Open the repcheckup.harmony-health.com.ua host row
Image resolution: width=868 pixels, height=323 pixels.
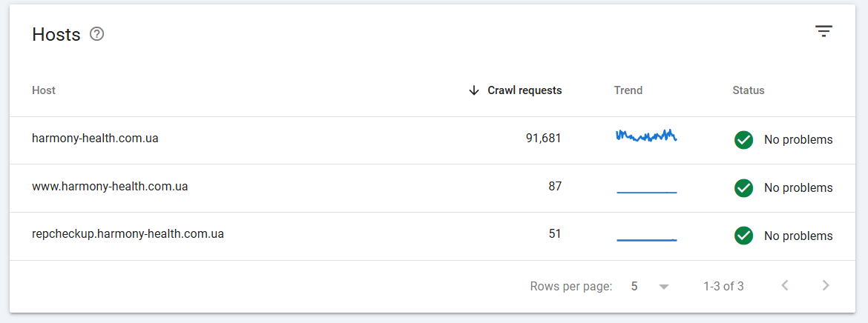point(128,234)
